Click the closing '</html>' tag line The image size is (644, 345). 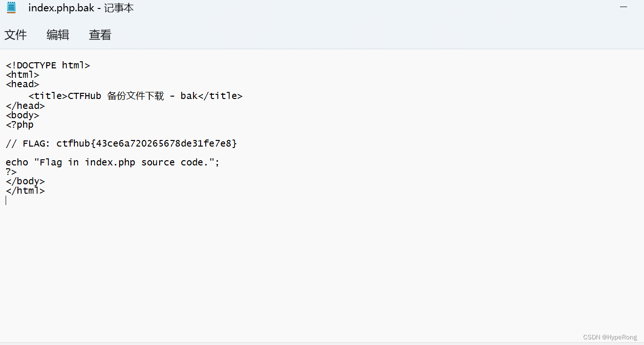point(25,191)
